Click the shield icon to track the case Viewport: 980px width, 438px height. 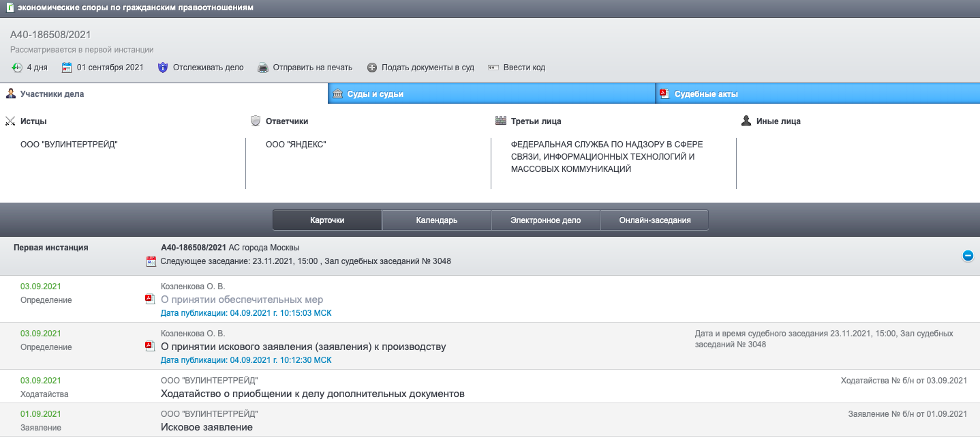point(162,68)
